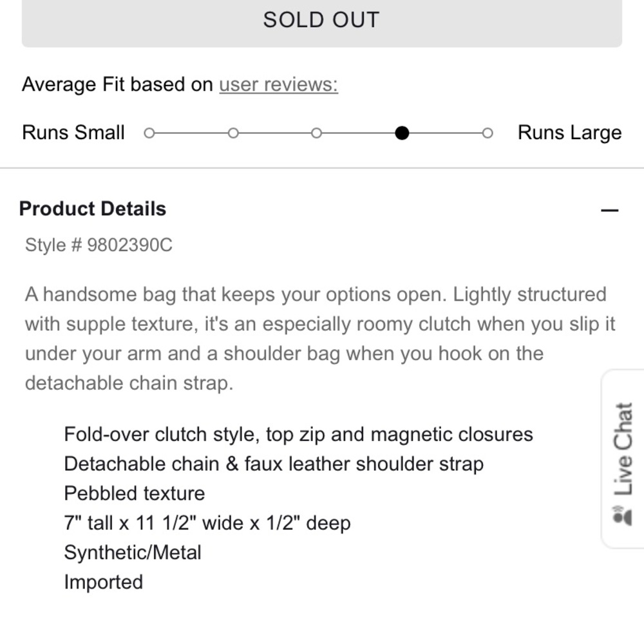Open the user reviews link
Image resolution: width=644 pixels, height=644 pixels.
278,84
